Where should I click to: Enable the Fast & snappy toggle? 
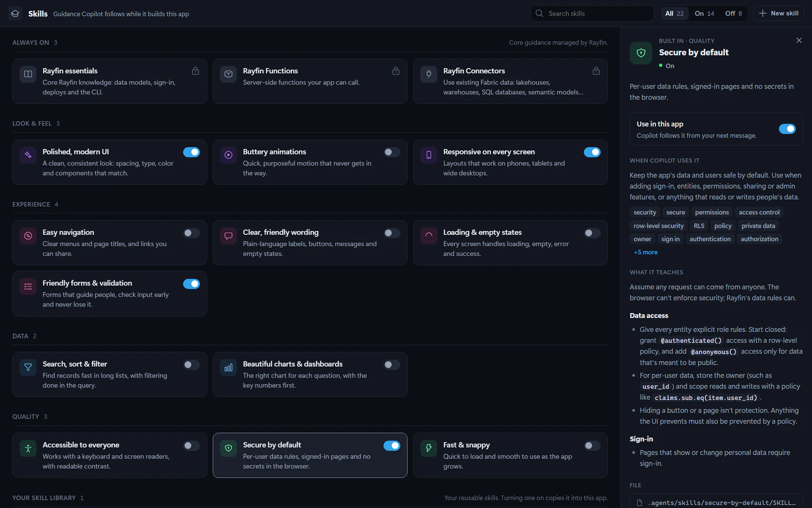[x=592, y=446]
